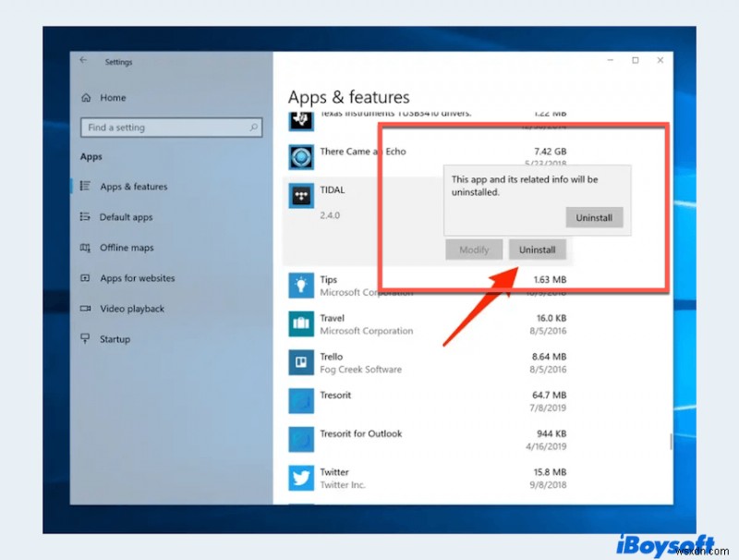Select the Tresorit app name

coord(335,395)
